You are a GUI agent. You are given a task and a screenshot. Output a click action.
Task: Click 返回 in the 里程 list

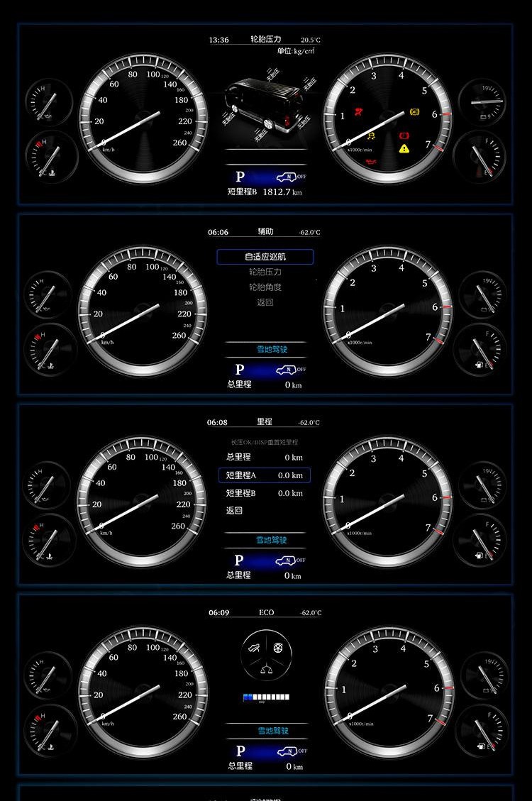point(234,510)
